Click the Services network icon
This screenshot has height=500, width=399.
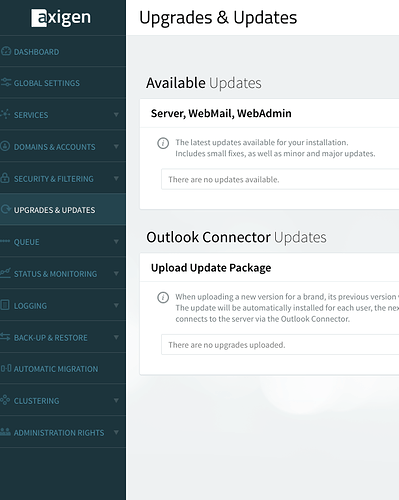[6, 114]
